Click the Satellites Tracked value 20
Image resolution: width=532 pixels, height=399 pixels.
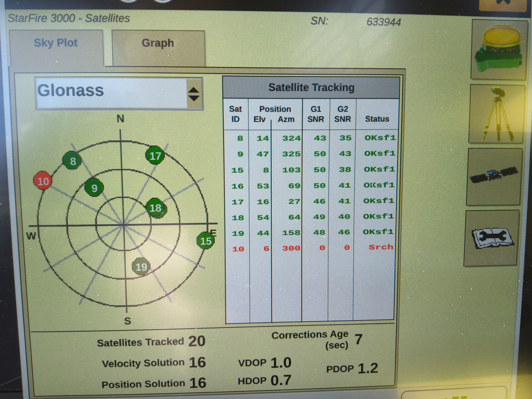pos(197,341)
